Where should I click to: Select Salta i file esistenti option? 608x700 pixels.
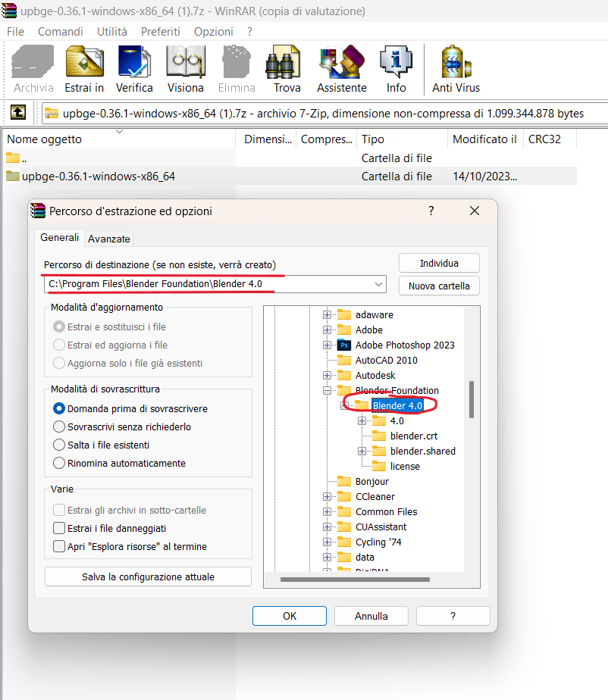click(59, 445)
